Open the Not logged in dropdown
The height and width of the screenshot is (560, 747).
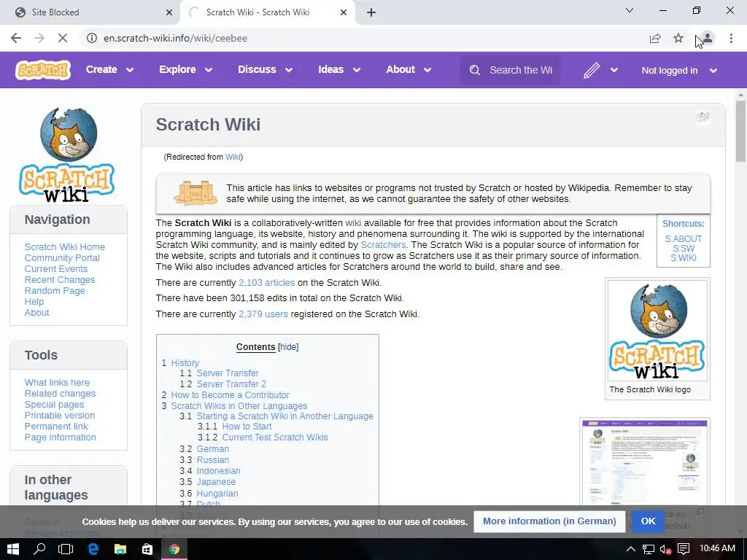(x=679, y=71)
